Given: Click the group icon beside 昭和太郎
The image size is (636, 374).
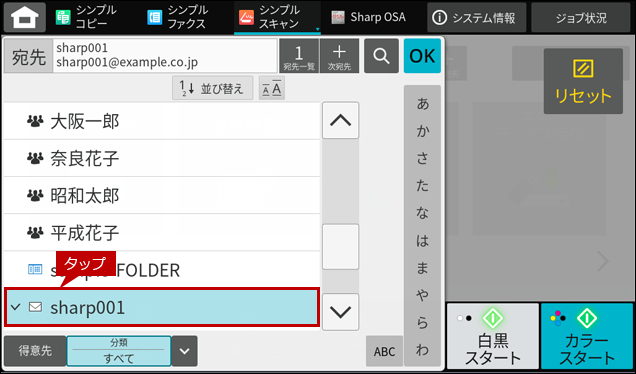Looking at the screenshot, I should (x=35, y=196).
